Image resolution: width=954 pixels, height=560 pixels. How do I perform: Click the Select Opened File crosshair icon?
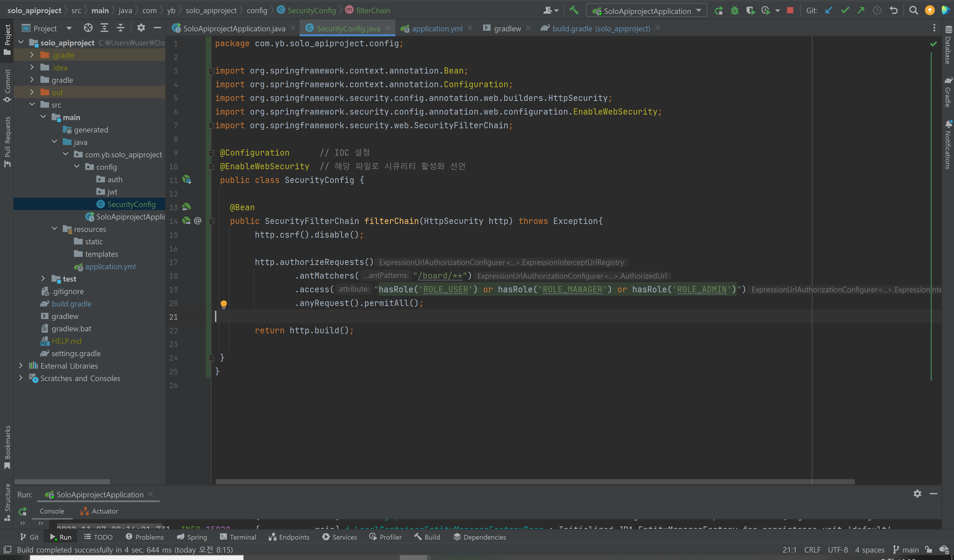pyautogui.click(x=88, y=28)
